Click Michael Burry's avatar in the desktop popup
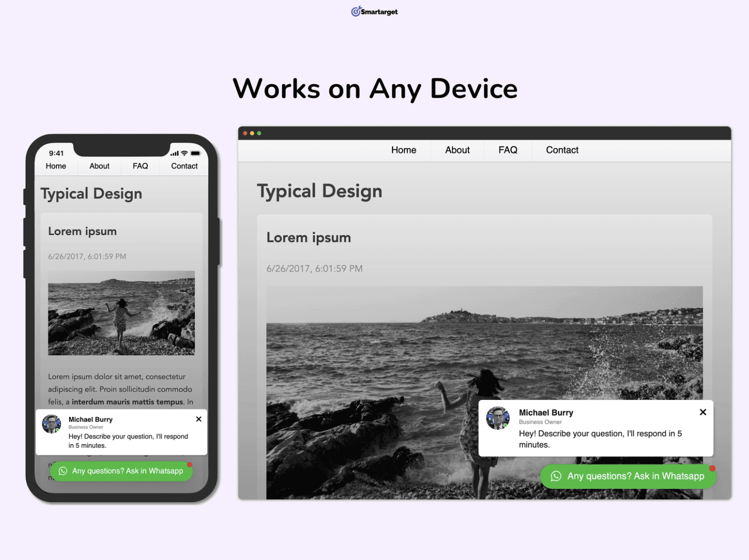The image size is (749, 560). [498, 419]
